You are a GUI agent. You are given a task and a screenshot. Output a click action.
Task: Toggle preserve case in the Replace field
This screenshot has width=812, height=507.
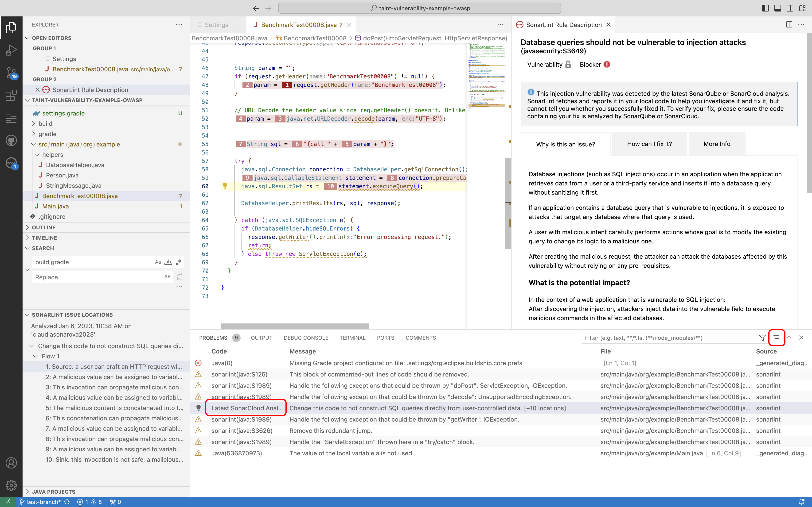[167, 277]
